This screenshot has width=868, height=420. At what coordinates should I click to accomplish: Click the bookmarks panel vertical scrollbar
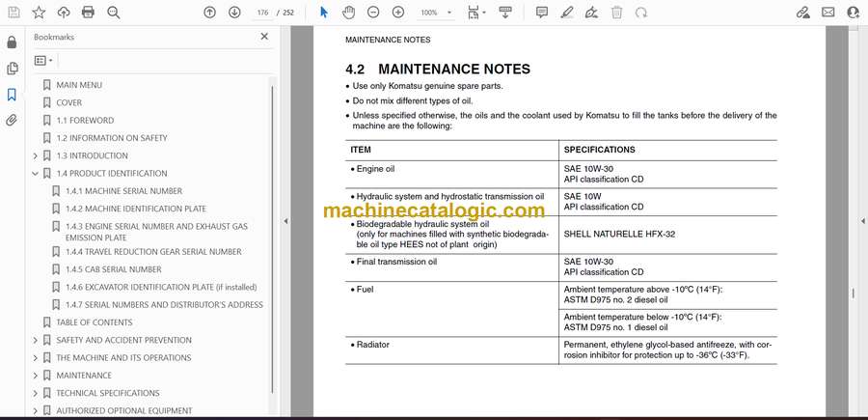272,238
